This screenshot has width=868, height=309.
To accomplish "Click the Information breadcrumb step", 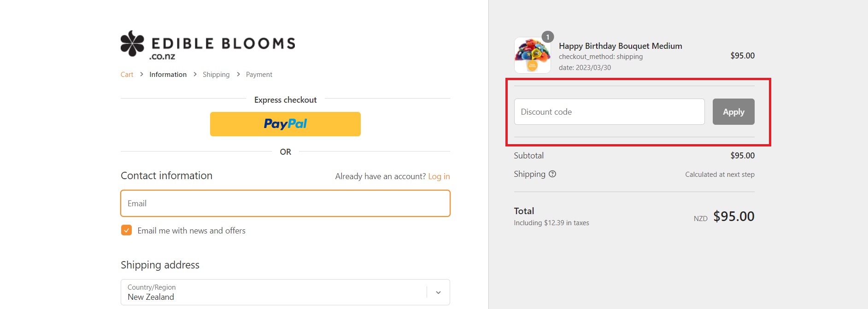I will point(168,74).
